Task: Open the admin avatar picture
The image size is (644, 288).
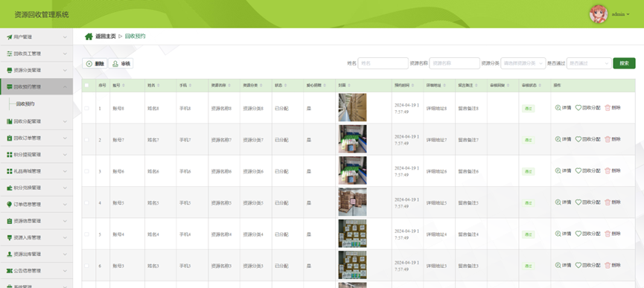Action: pyautogui.click(x=599, y=14)
